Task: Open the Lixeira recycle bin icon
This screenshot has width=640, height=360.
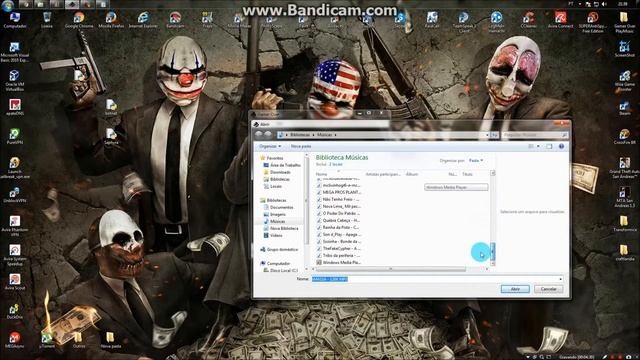Action: 47,20
